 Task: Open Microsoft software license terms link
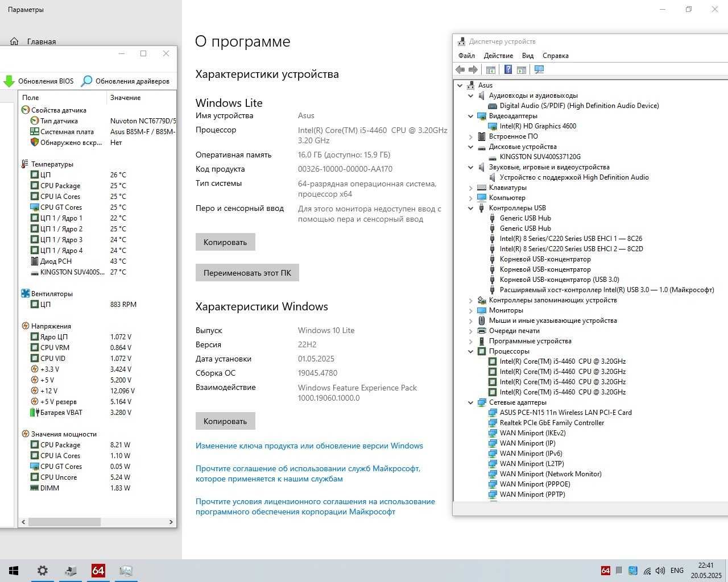[x=315, y=506]
